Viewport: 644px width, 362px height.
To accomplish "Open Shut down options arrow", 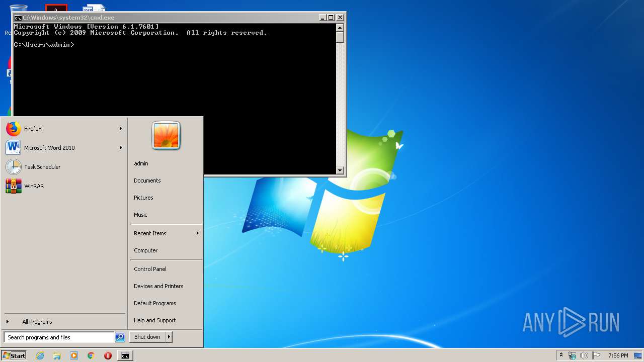I will tap(169, 337).
